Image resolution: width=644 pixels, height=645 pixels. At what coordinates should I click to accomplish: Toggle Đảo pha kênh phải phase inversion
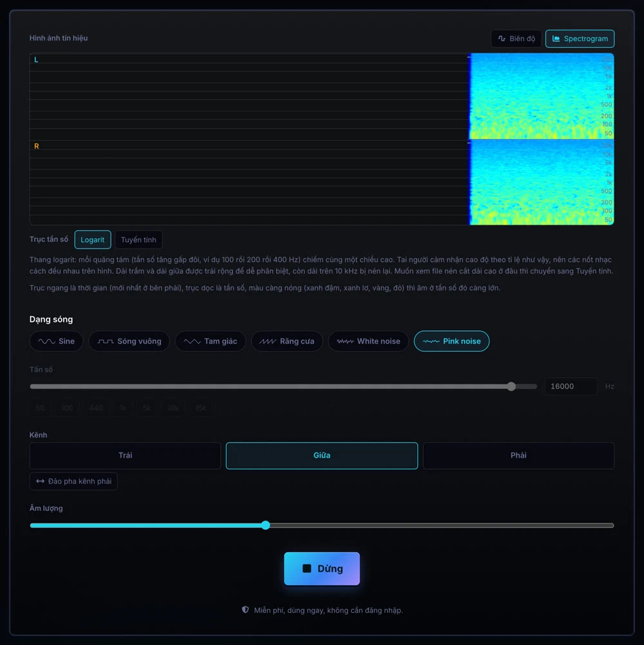click(73, 481)
